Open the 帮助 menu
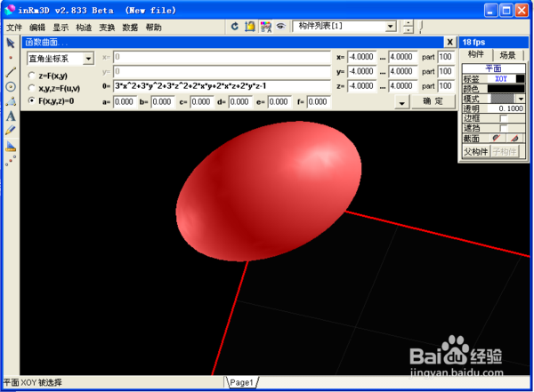This screenshot has height=392, width=534. click(154, 28)
